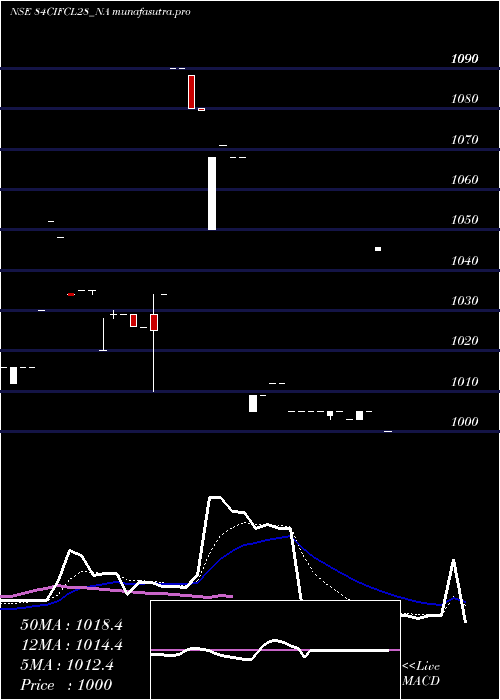Click the small white candle near 1045
This screenshot has height=700, width=500.
378,249
